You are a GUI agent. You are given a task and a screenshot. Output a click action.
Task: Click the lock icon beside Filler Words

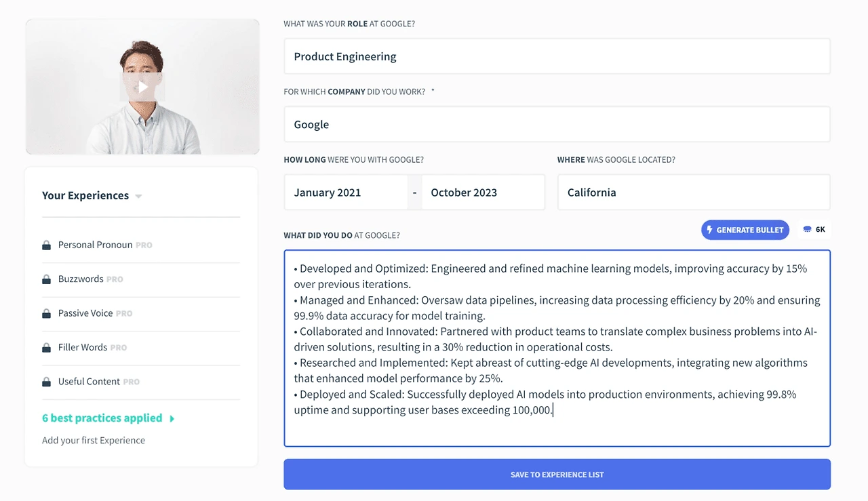point(46,348)
